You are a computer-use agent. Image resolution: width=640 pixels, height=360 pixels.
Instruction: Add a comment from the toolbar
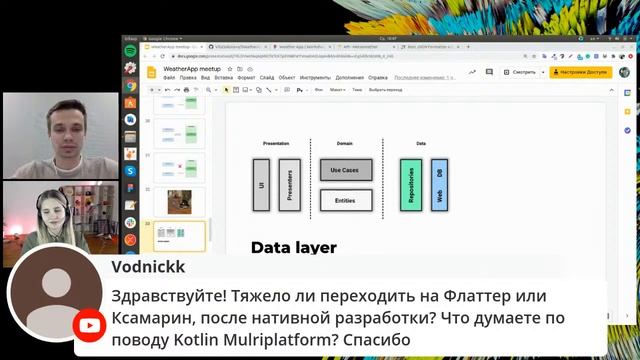pyautogui.click(x=287, y=90)
